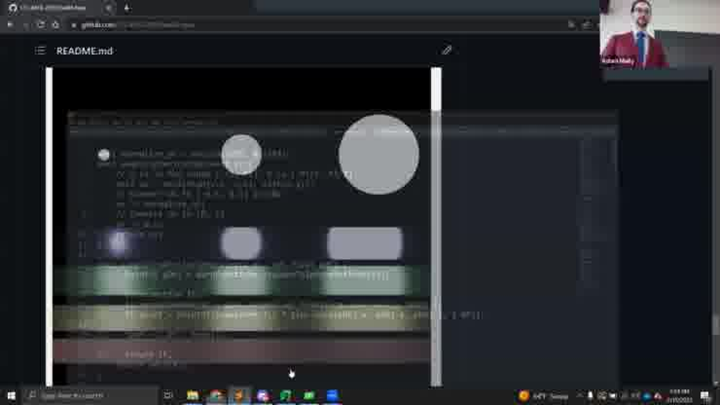Open the outline list icon beside README.md
Viewport: 720px width, 405px height.
40,50
